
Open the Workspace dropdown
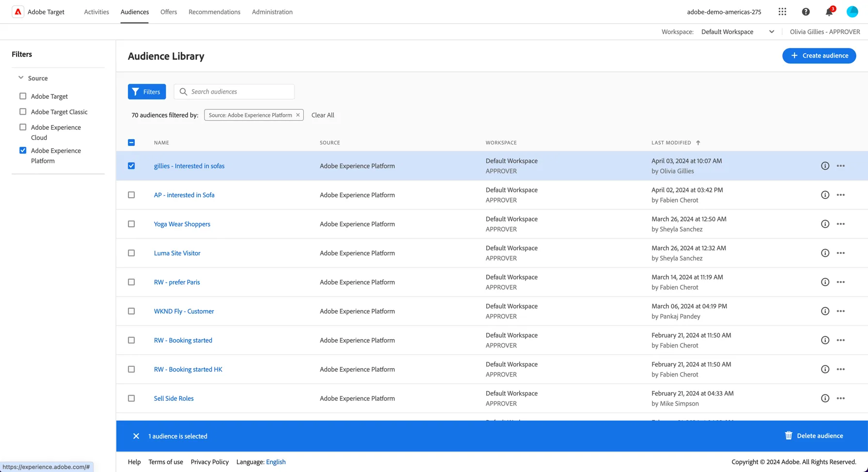click(x=737, y=31)
